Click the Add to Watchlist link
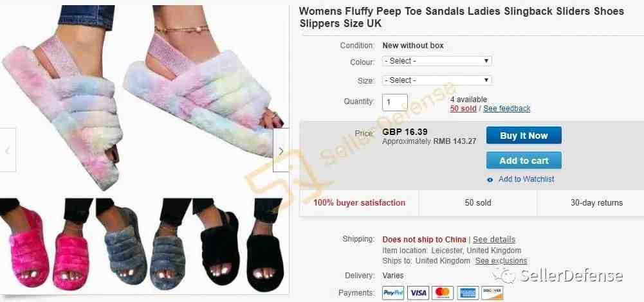This screenshot has height=302, width=644. (526, 179)
